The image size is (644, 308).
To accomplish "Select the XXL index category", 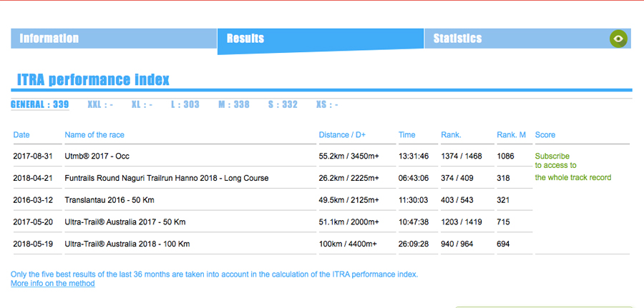I will 100,104.
